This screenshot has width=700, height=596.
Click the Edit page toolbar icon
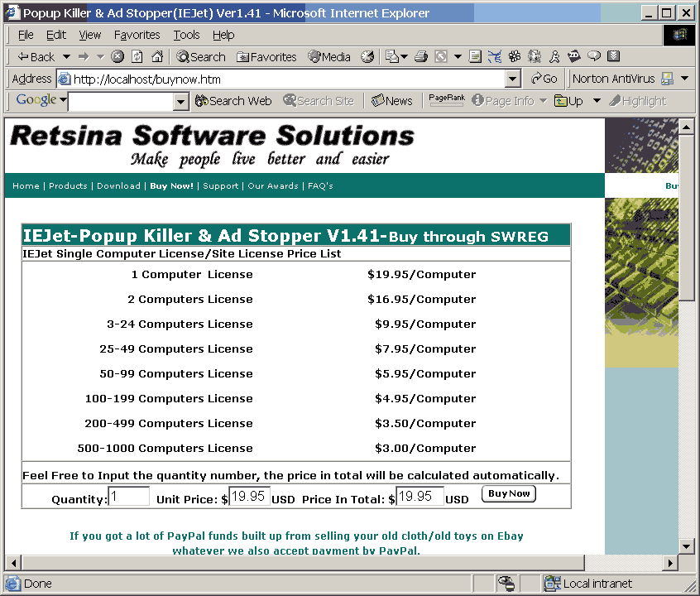[x=441, y=56]
